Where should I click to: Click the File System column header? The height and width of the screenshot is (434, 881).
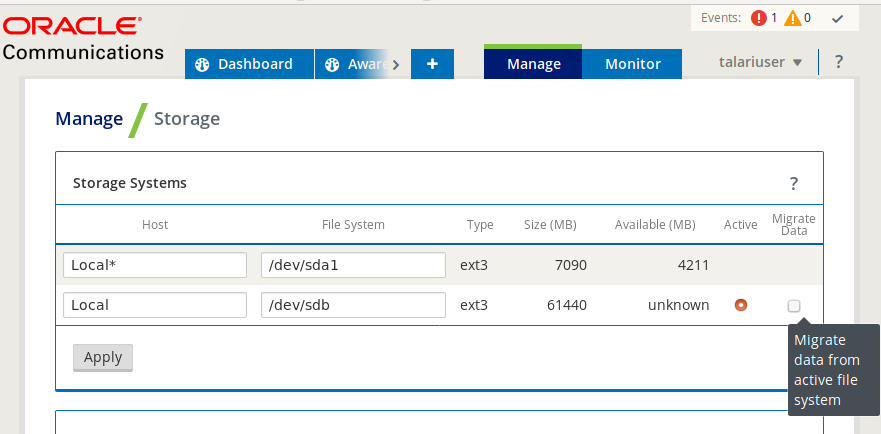pos(353,225)
